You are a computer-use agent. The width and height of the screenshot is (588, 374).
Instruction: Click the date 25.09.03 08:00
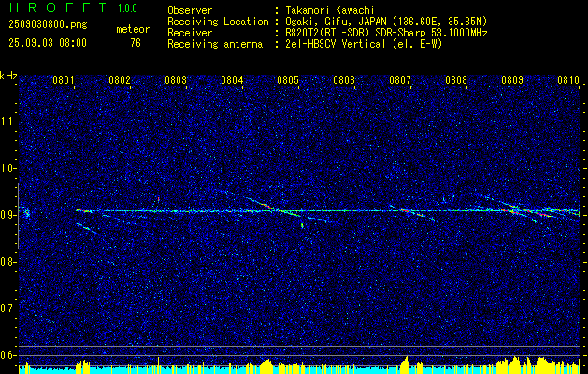pos(48,43)
